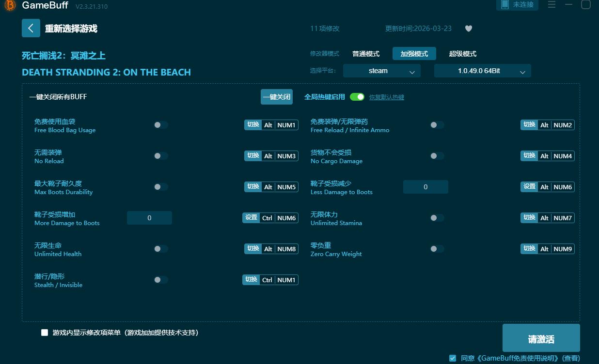This screenshot has width=599, height=364.
Task: Click 切换 hotkey button for Infinite Ammo
Action: (529, 125)
